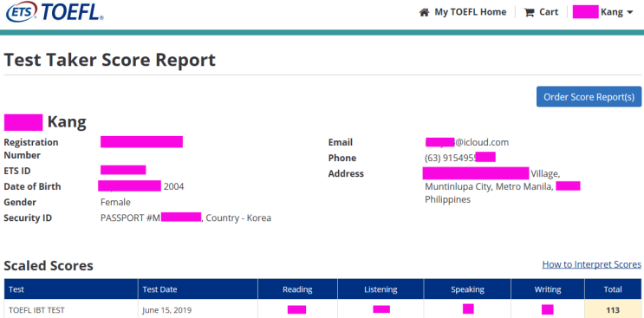Viewport: 644px width, 318px height.
Task: Click the Speaking column header
Action: pos(467,289)
